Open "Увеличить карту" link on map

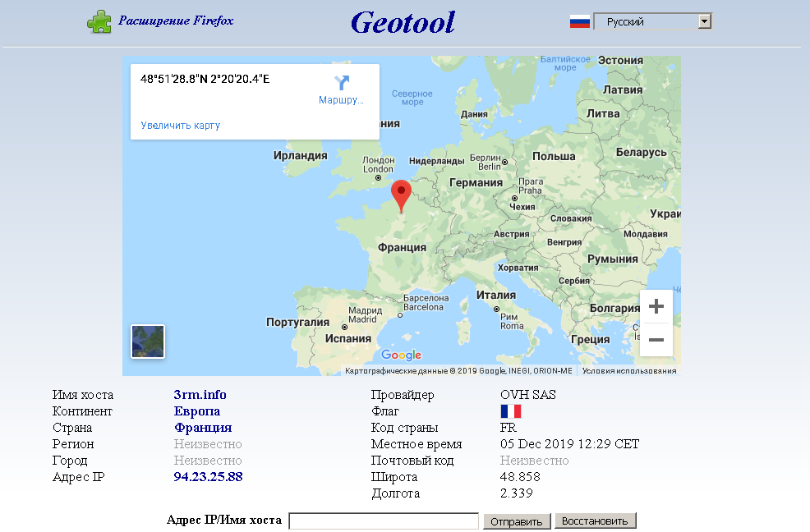pyautogui.click(x=180, y=126)
